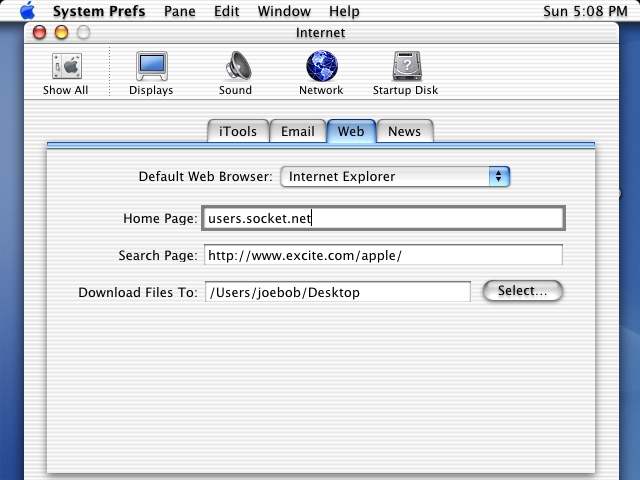Click into the Home Page text field

coord(383,218)
